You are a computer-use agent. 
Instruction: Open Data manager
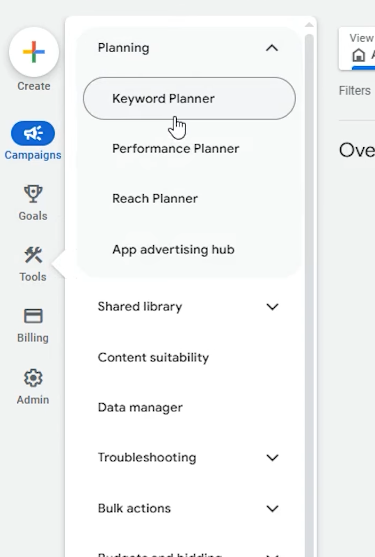tap(140, 407)
